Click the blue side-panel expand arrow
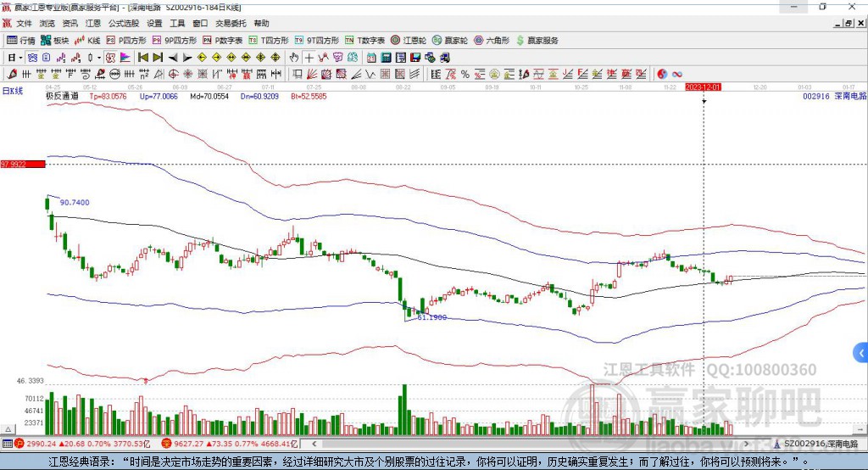The image size is (868, 470). [x=860, y=352]
